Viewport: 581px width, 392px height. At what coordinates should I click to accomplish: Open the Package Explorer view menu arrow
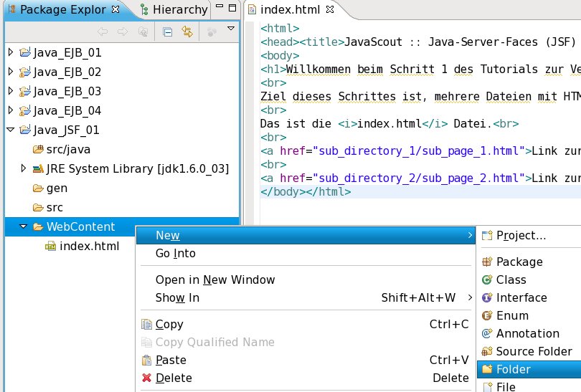pos(230,29)
